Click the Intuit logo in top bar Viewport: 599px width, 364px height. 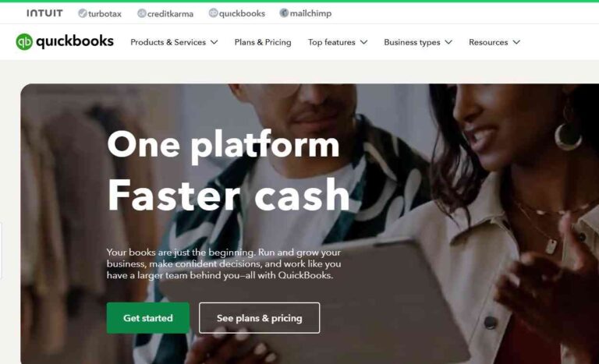[x=44, y=13]
